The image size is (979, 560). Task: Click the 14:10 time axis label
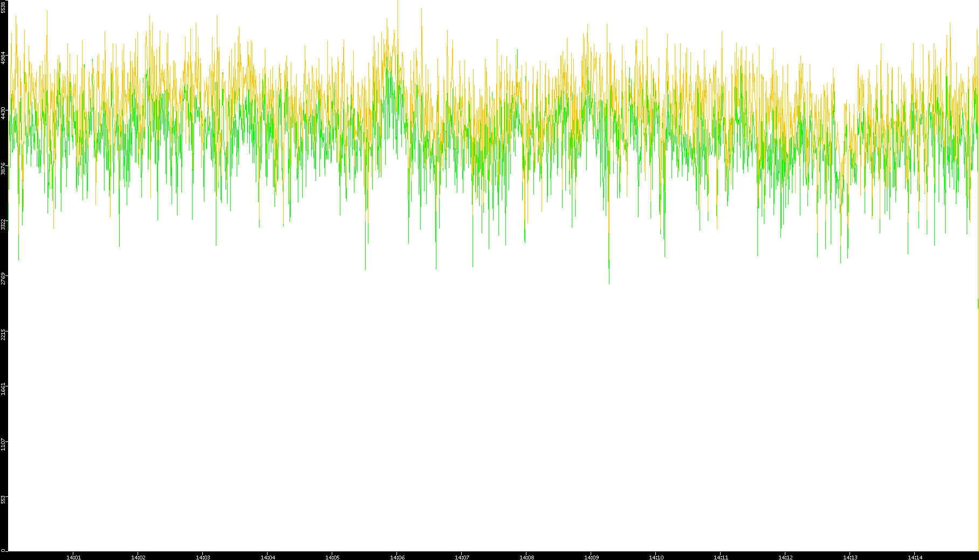click(x=656, y=557)
